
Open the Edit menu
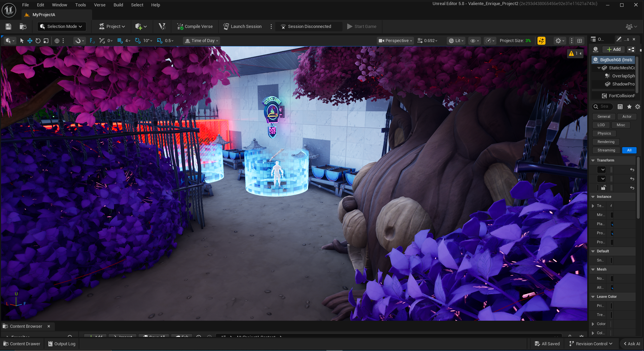click(x=41, y=5)
